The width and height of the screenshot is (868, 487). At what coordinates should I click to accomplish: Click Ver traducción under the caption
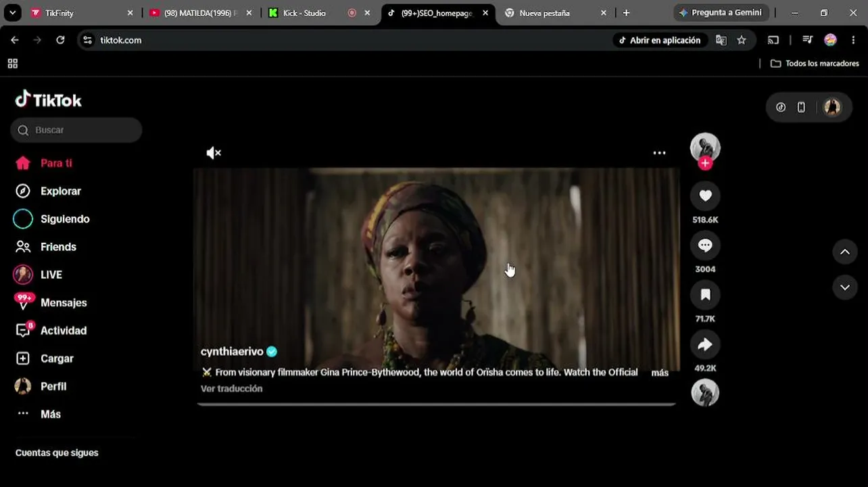point(231,389)
